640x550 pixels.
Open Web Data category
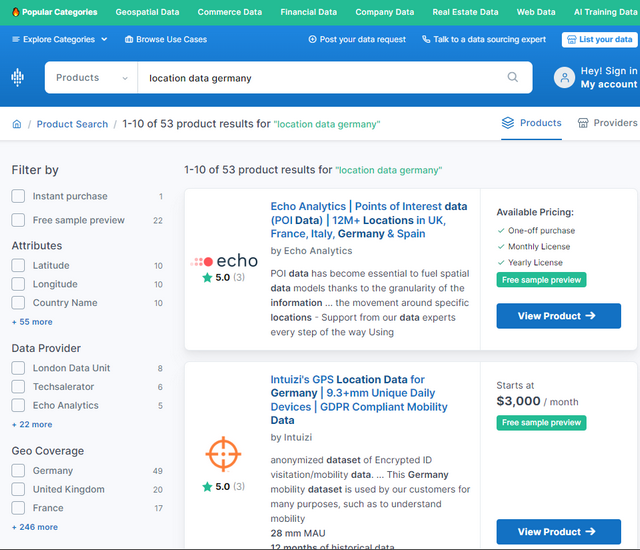[x=536, y=12]
